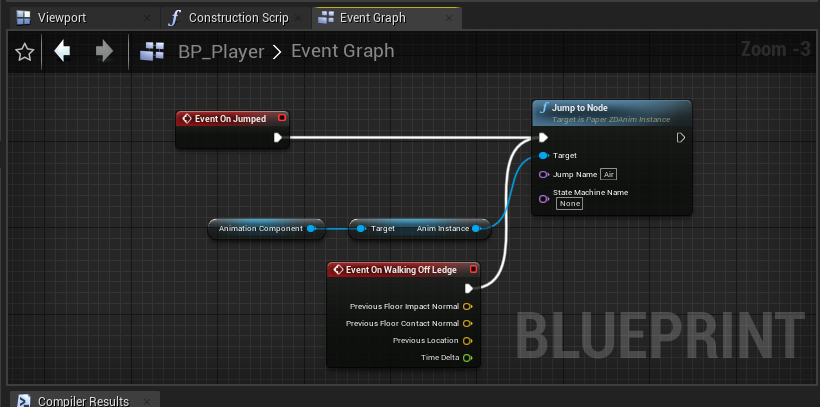
Task: Click the Event On Jumped output exec pin
Action: pyautogui.click(x=278, y=138)
